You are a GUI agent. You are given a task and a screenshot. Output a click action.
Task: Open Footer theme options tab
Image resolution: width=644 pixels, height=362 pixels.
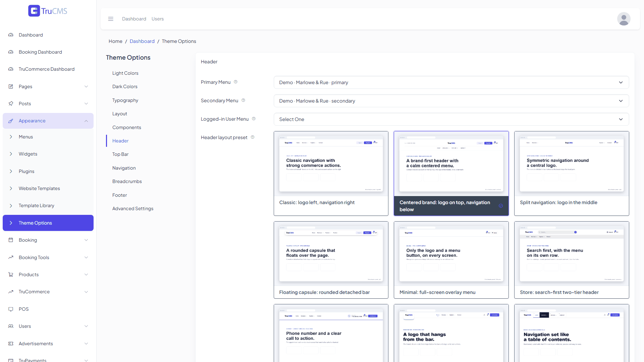(x=120, y=195)
